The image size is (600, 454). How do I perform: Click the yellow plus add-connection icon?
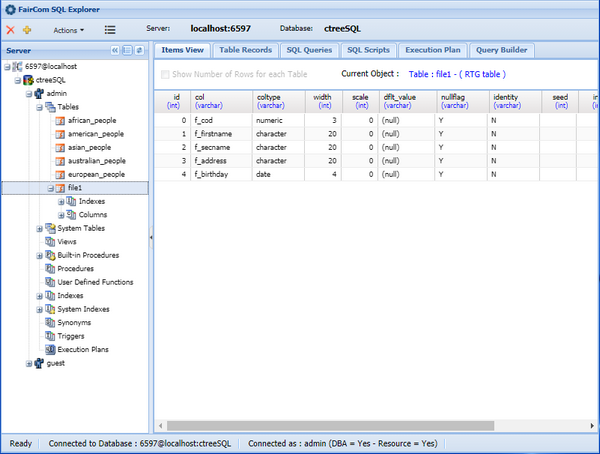tap(27, 30)
